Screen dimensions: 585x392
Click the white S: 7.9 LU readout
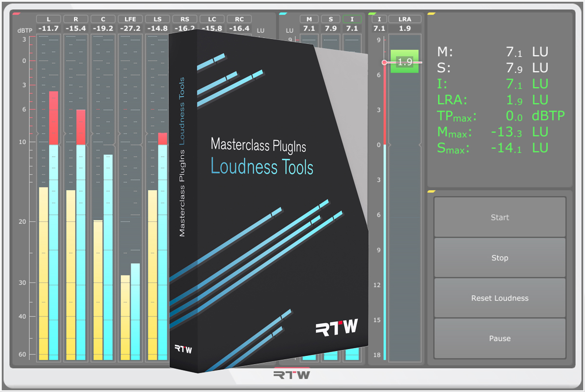[493, 67]
